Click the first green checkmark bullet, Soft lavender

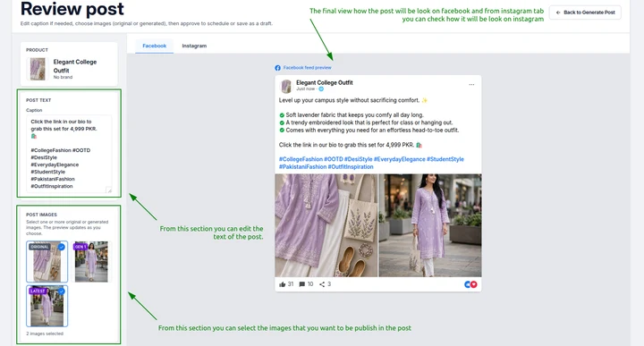click(282, 115)
